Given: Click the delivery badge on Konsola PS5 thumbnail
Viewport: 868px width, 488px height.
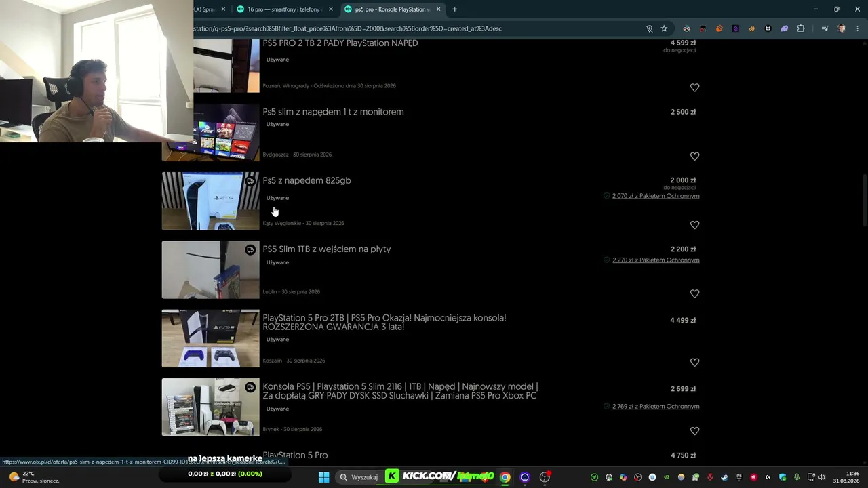Looking at the screenshot, I should [250, 388].
